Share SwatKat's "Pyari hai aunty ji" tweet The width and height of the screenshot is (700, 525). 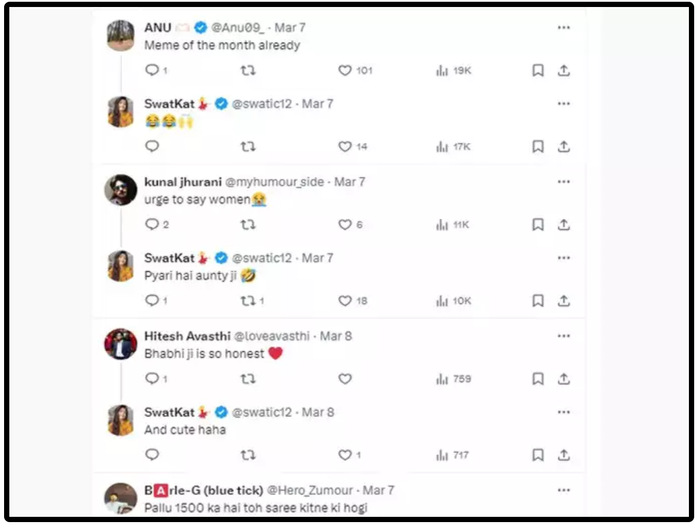(x=564, y=301)
